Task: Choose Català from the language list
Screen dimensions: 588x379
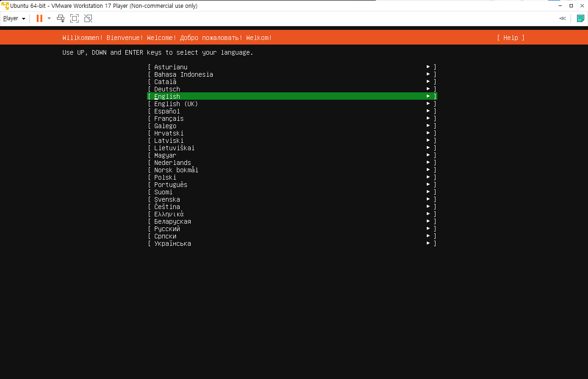Action: click(x=292, y=82)
